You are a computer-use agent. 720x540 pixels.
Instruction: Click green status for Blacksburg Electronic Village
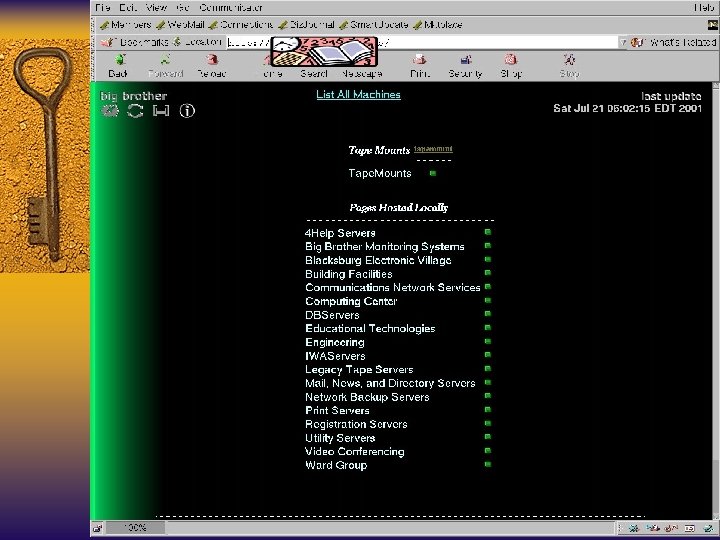488,259
